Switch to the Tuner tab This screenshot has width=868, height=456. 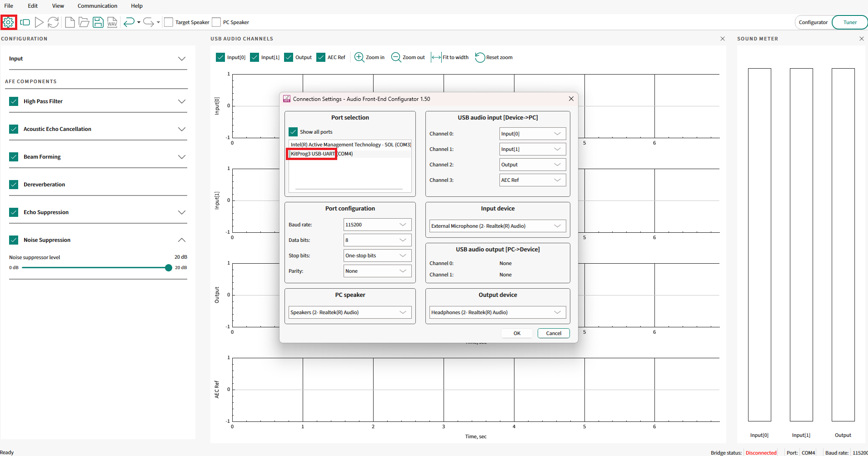tap(849, 22)
